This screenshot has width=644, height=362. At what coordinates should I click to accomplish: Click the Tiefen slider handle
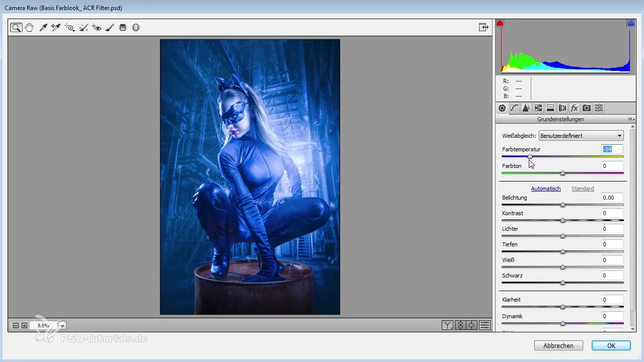562,251
